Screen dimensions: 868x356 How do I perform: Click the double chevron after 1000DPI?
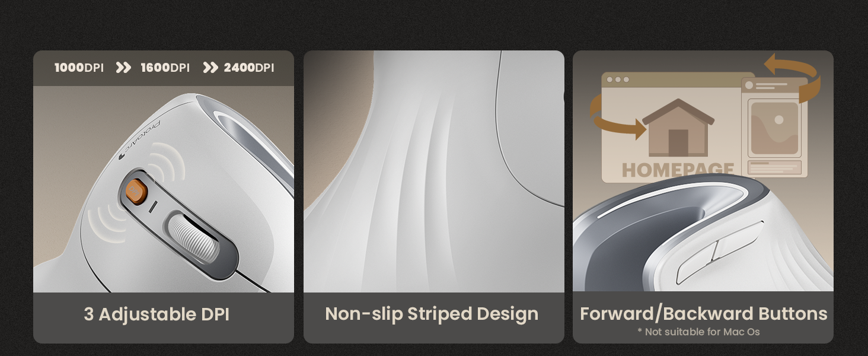coord(123,68)
